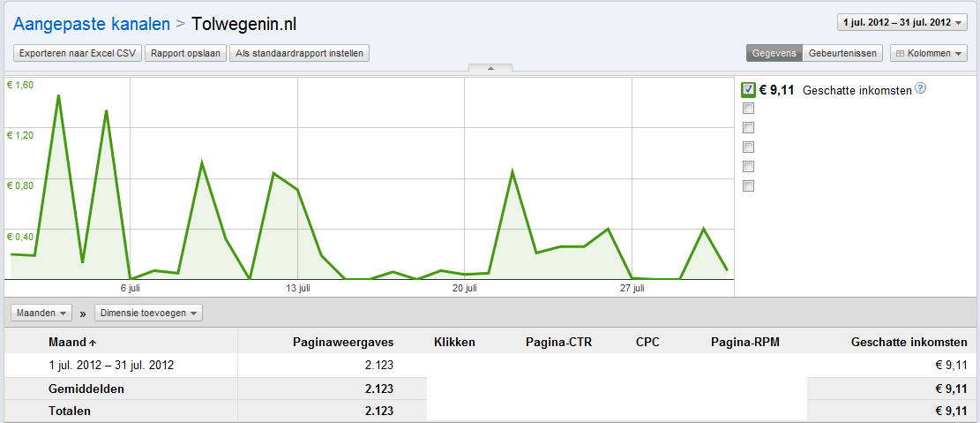Open the Geschatte inkomsten help question icon
This screenshot has height=423, width=980.
tap(920, 89)
